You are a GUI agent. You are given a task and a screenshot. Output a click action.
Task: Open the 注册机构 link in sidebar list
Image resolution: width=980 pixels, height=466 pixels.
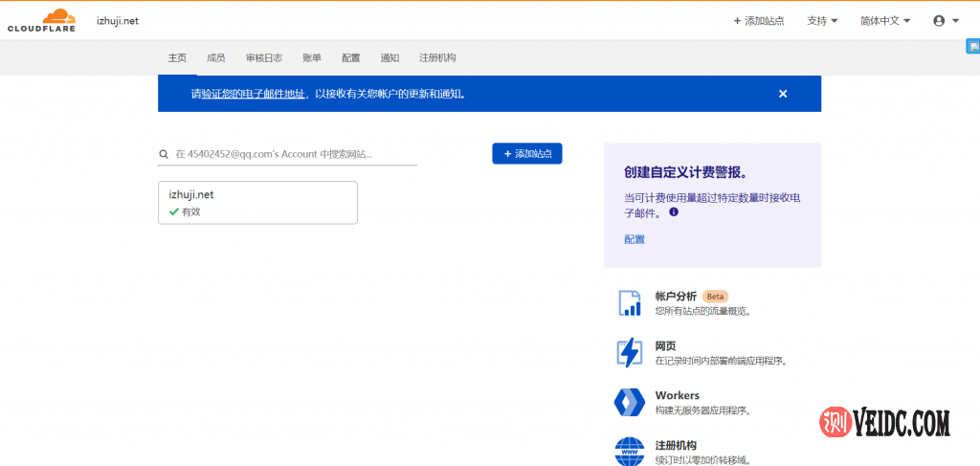click(x=676, y=445)
